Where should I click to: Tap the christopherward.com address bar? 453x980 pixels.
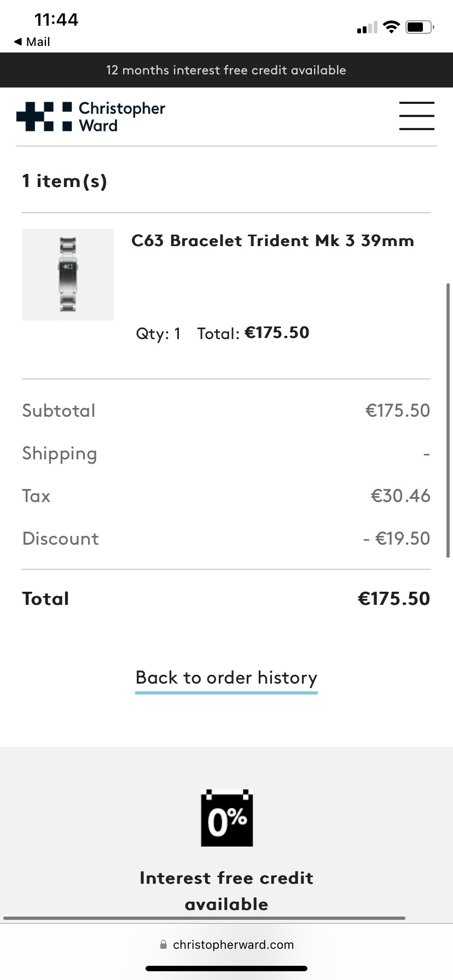click(233, 944)
